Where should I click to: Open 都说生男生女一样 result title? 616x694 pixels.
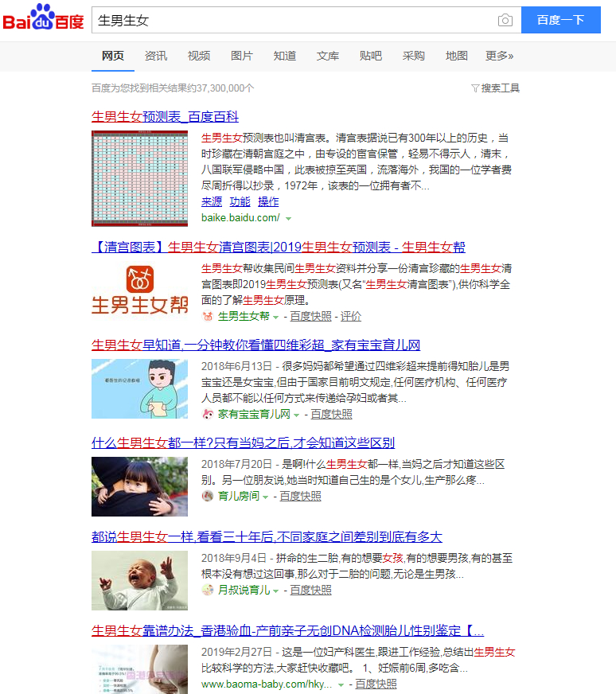(x=267, y=537)
